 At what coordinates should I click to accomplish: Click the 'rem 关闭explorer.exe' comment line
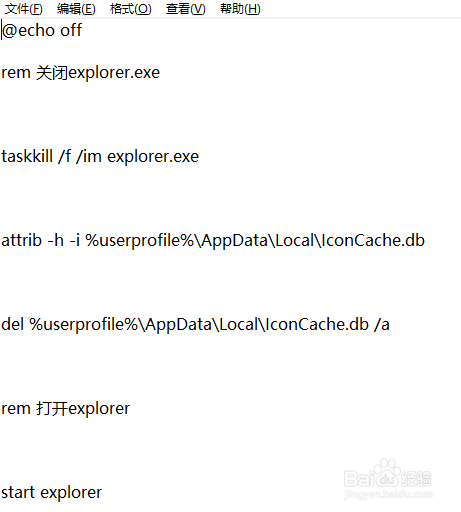(x=81, y=73)
